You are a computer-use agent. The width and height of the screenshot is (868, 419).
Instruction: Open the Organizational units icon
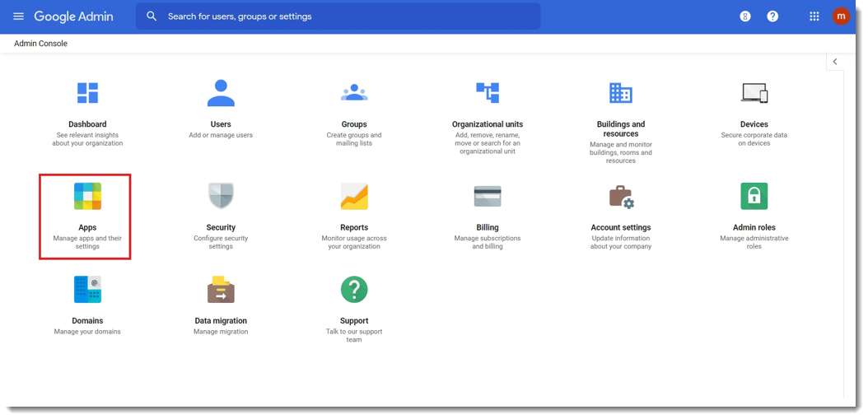point(488,92)
